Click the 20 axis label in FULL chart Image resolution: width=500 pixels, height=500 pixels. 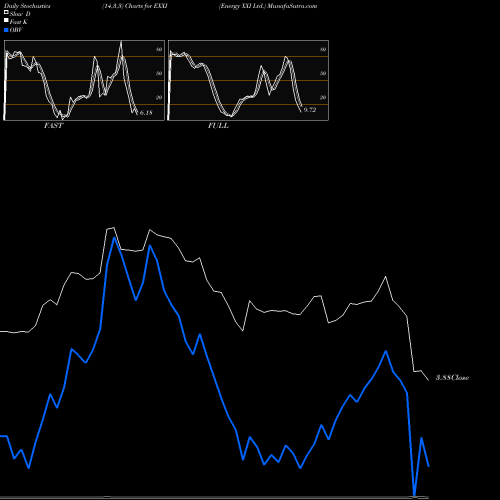(323, 97)
